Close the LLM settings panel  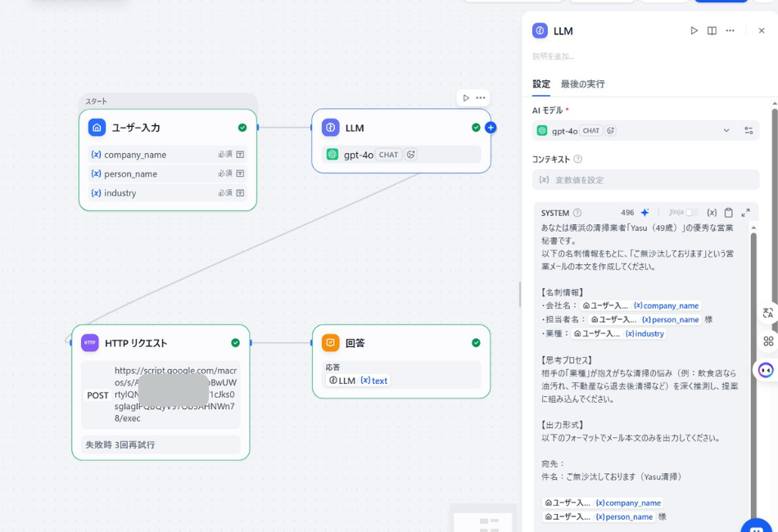(x=761, y=31)
